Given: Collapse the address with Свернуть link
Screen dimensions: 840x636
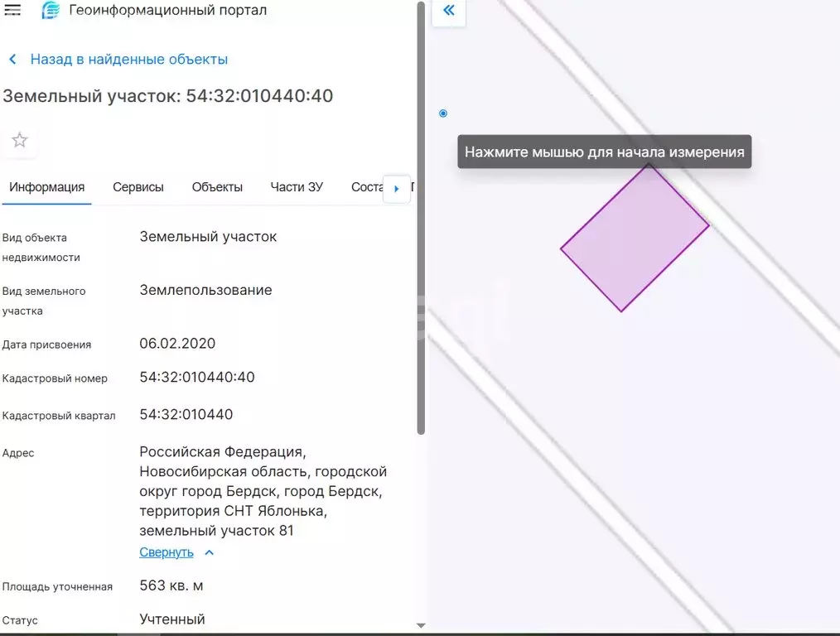Looking at the screenshot, I should pyautogui.click(x=166, y=552).
